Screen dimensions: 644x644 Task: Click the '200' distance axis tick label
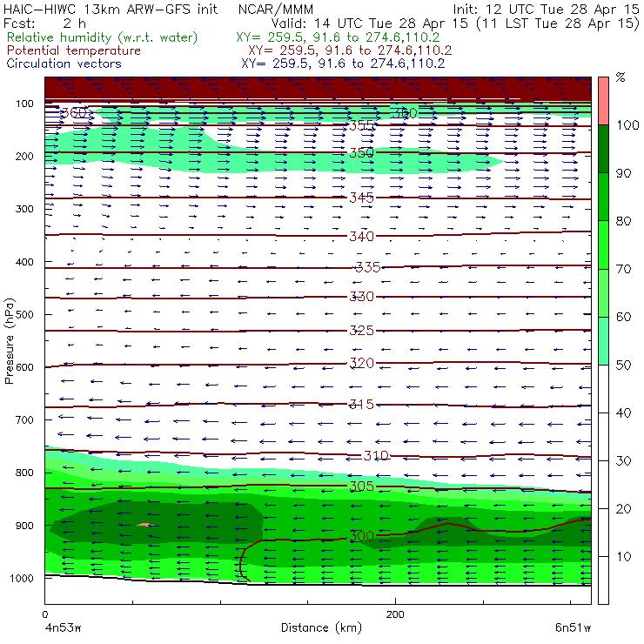(x=395, y=614)
